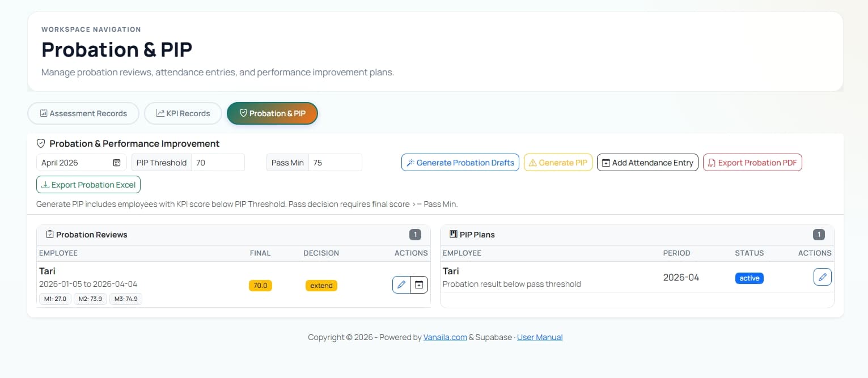Screen dimensions: 868x378
Task: Click the active status badge
Action: 750,278
